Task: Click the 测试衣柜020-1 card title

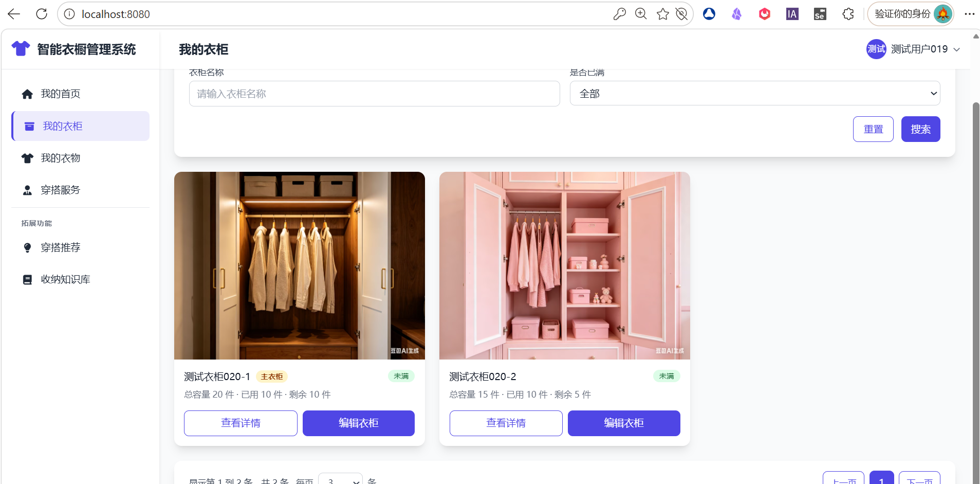Action: pyautogui.click(x=217, y=377)
